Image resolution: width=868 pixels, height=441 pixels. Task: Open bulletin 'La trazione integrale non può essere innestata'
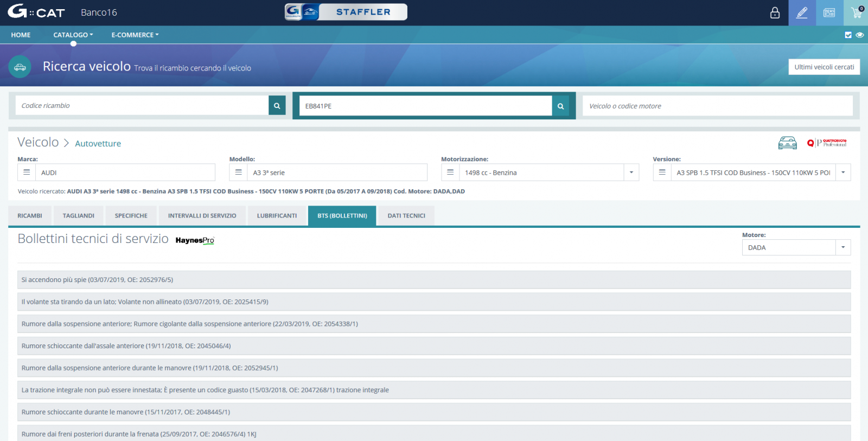click(x=434, y=390)
